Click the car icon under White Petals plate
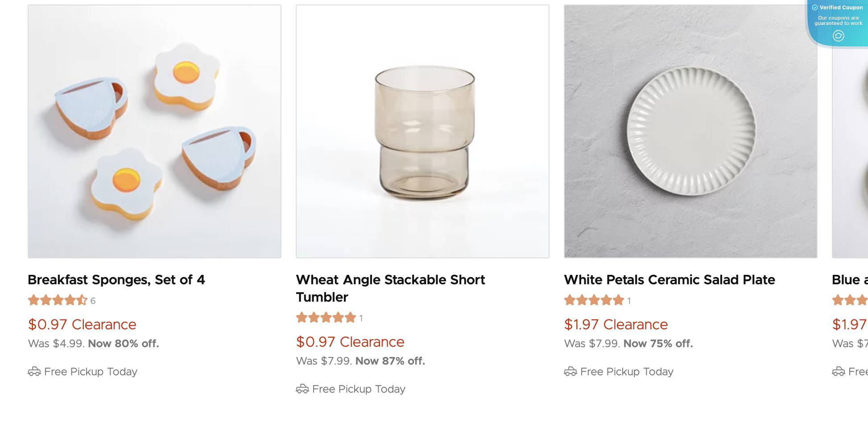This screenshot has width=868, height=431. 570,372
